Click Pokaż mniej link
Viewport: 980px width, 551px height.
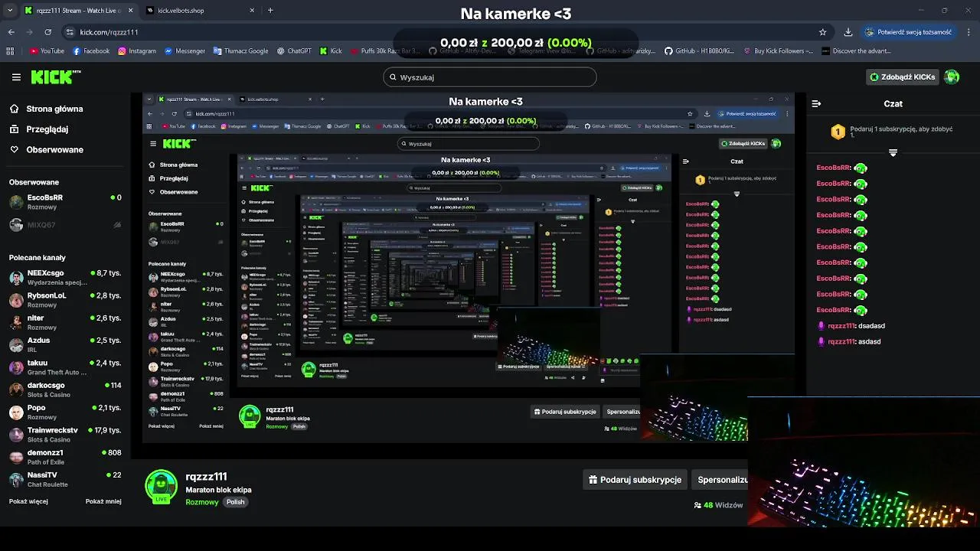click(x=103, y=501)
